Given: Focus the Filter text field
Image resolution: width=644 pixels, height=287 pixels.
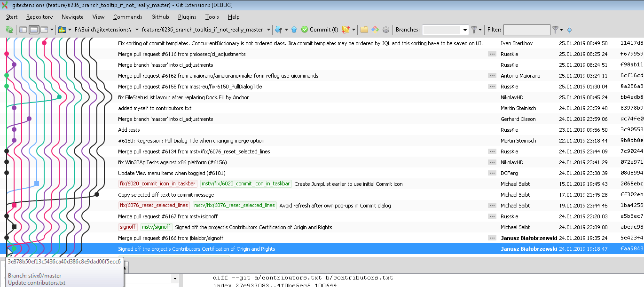Looking at the screenshot, I should 527,30.
